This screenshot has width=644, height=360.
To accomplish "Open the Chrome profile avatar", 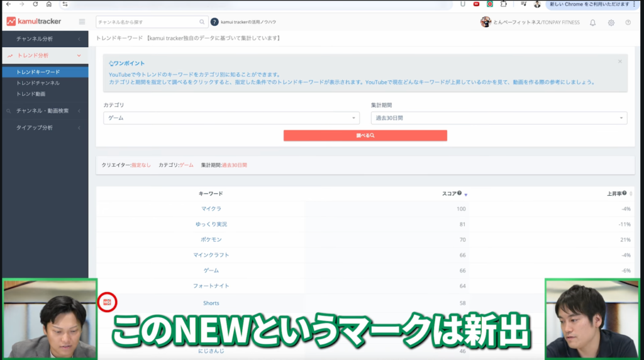I will pos(537,4).
